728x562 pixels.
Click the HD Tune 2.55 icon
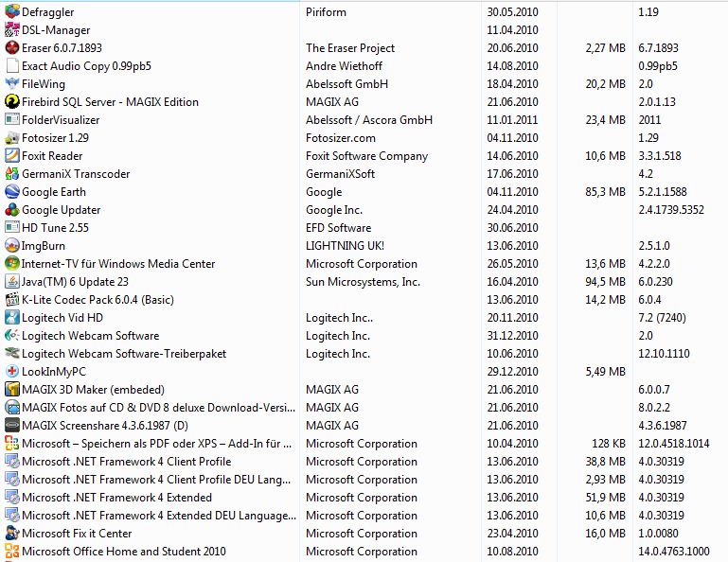pos(12,227)
